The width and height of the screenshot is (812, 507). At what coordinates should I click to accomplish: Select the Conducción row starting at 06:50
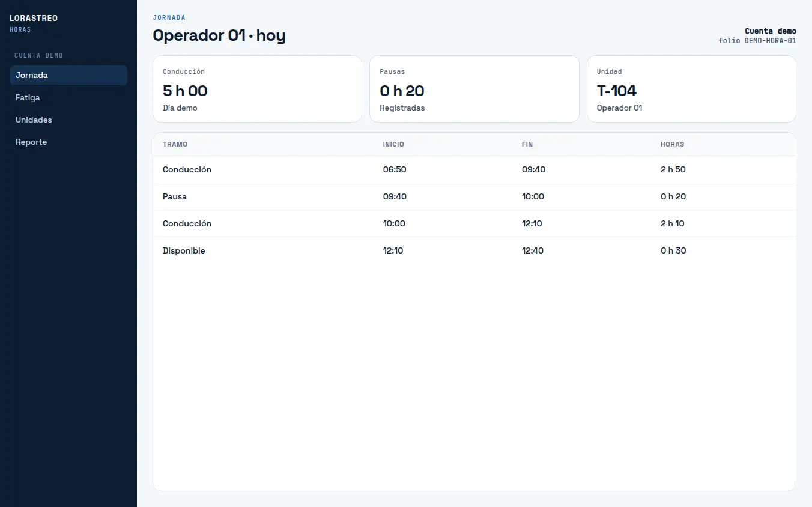pyautogui.click(x=474, y=169)
